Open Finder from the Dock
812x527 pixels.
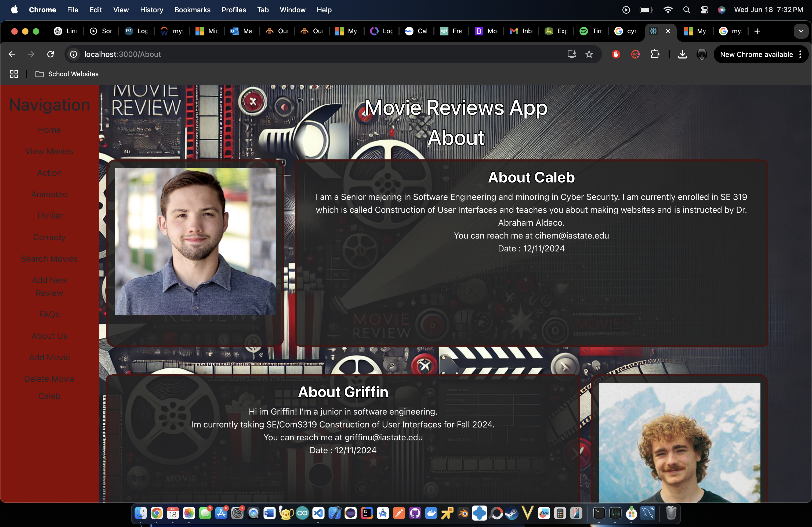140,513
